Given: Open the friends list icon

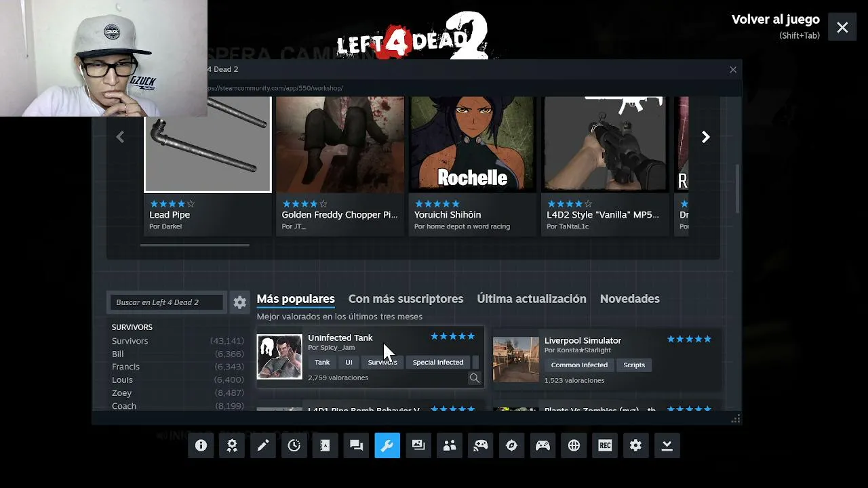Looking at the screenshot, I should (x=450, y=445).
